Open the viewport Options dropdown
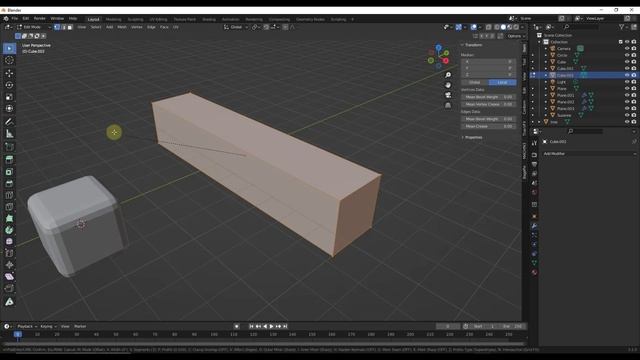Screen dimensions: 640x360 [516, 36]
